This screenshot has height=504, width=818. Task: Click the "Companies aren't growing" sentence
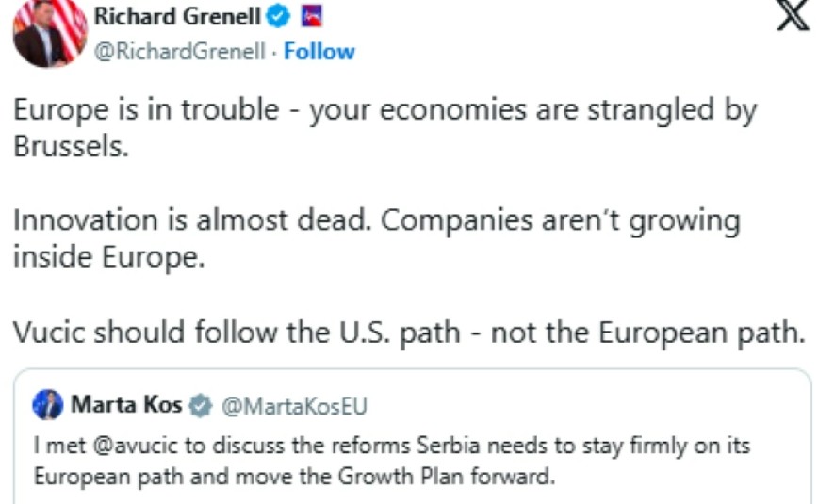click(564, 221)
